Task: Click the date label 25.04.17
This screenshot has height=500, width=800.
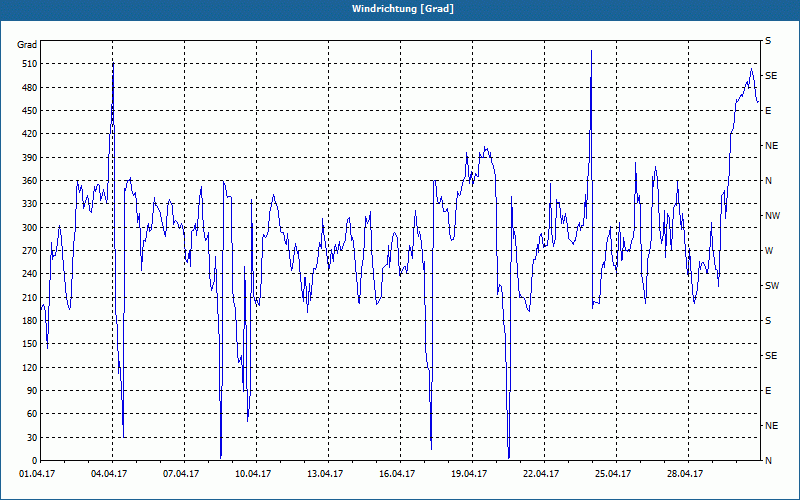Action: pos(613,474)
